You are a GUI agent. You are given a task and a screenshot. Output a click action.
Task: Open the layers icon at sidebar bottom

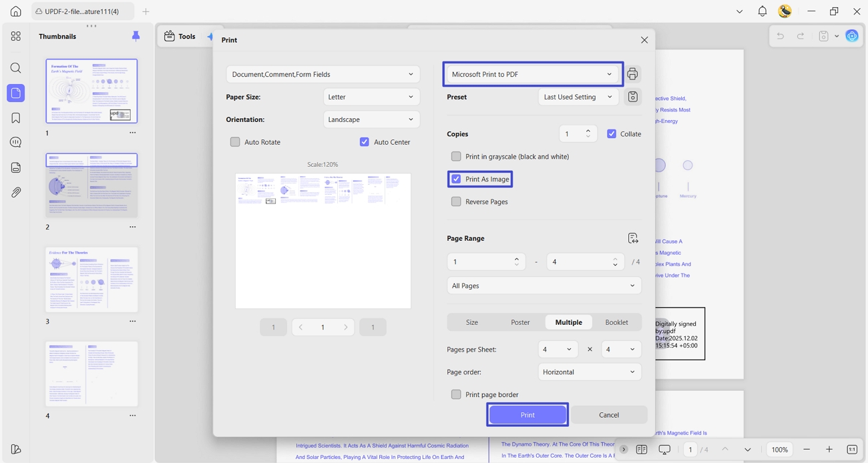16,449
